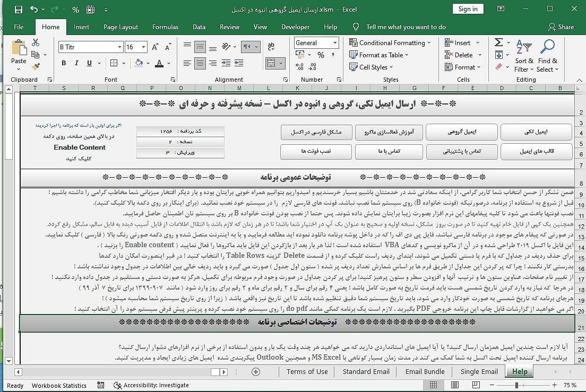This screenshot has width=586, height=392.
Task: Click the Save icon in Quick Access toolbar
Action: click(x=18, y=10)
